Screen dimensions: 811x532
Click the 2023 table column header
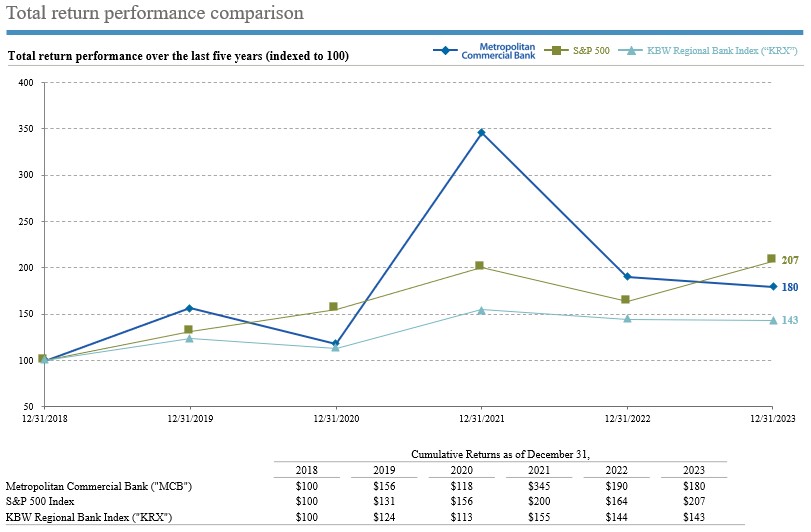(x=694, y=470)
